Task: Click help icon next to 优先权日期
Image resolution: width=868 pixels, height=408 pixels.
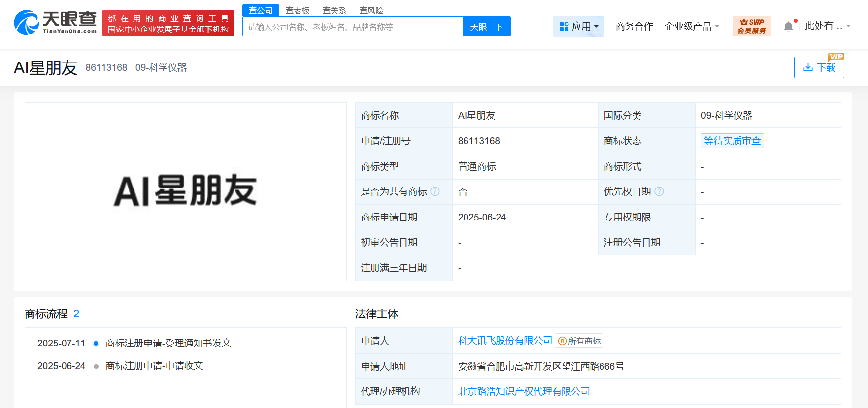Action: (x=659, y=191)
